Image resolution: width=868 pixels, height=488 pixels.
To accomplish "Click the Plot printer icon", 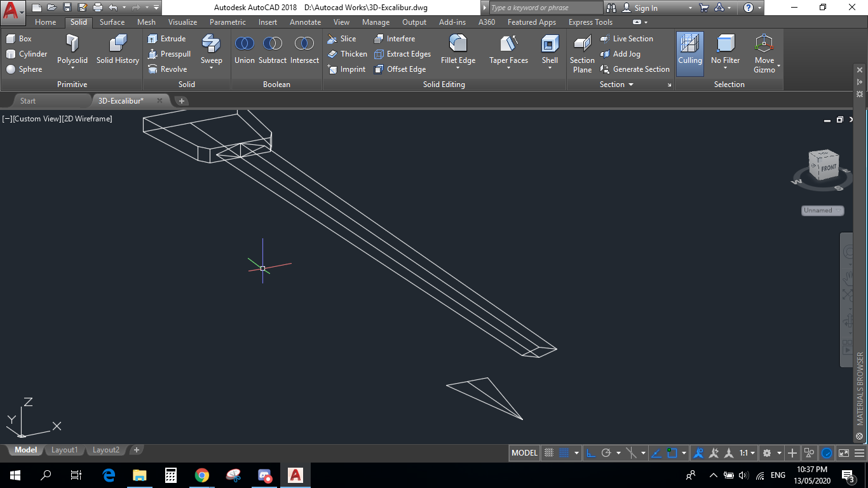I will 97,8.
